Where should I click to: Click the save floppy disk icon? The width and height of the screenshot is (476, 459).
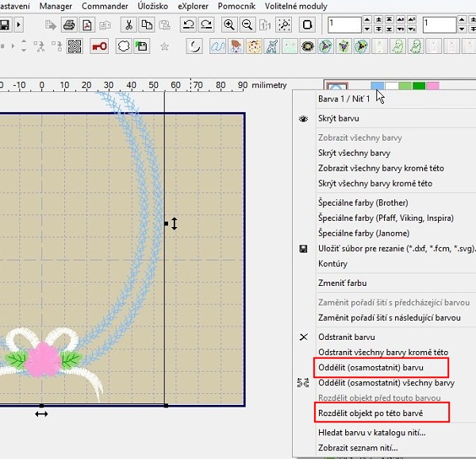point(5,25)
